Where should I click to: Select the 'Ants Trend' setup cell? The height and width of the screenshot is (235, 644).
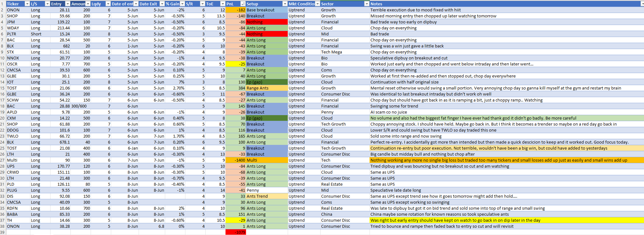pos(267,196)
